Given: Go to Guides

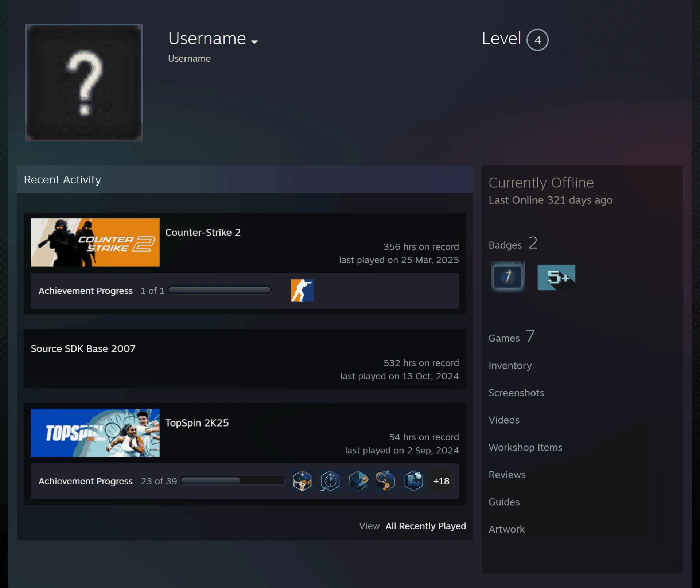Looking at the screenshot, I should 504,502.
